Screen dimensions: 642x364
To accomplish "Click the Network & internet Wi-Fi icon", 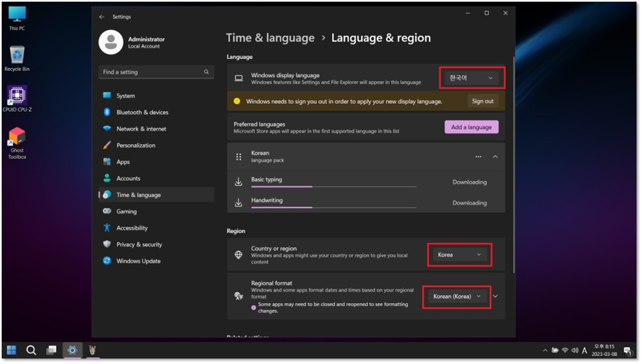I will [107, 129].
